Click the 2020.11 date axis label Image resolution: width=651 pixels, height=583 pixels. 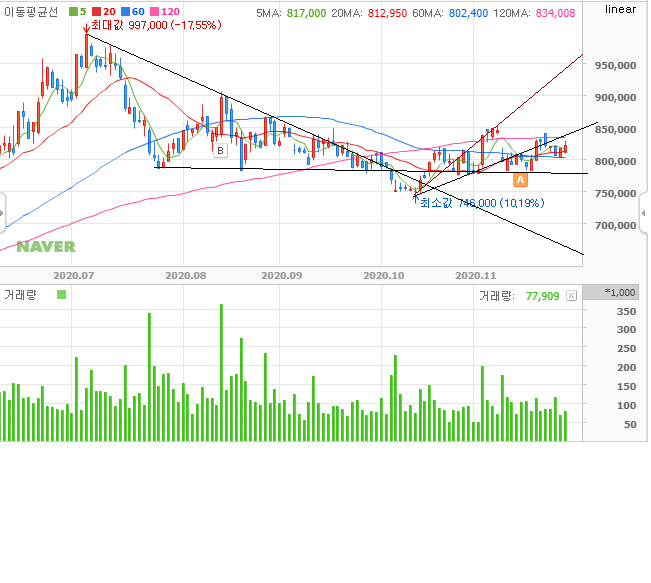475,276
